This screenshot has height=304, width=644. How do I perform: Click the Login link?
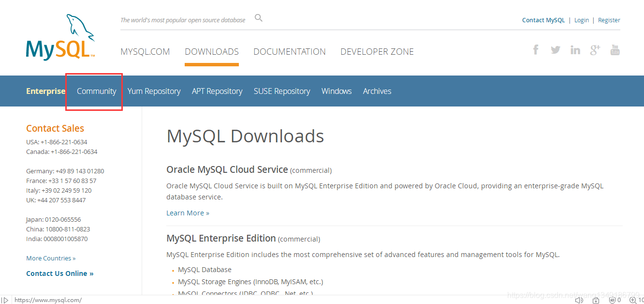(582, 20)
